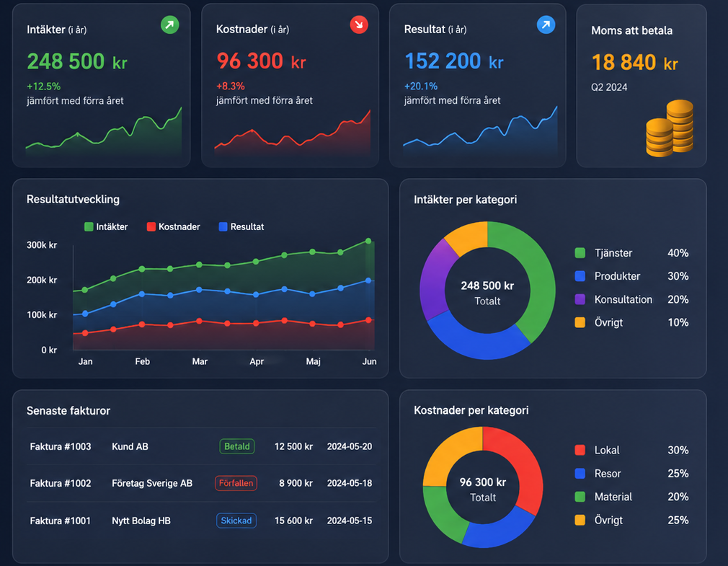The image size is (728, 566).
Task: Select the green Tjänster color swatch
Action: click(580, 253)
